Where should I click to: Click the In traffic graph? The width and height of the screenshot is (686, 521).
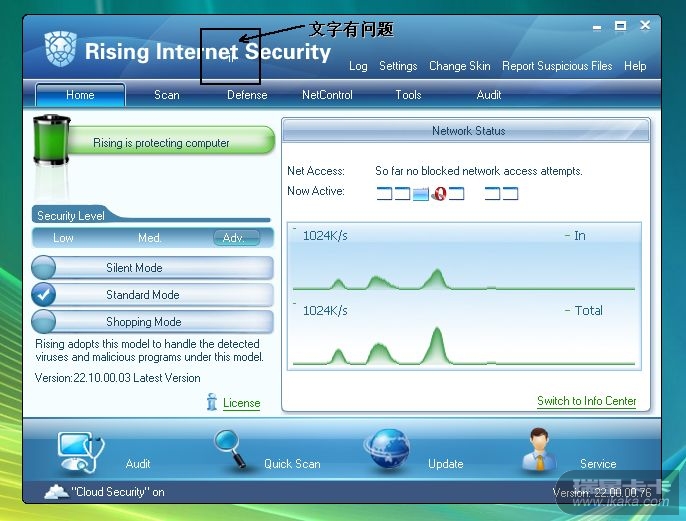(x=464, y=259)
